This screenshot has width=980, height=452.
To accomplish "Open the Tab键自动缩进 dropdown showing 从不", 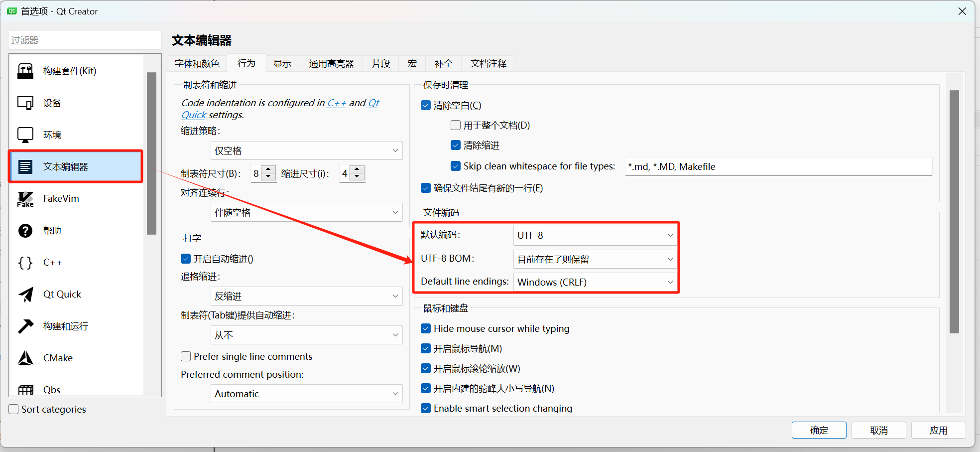I will click(306, 335).
